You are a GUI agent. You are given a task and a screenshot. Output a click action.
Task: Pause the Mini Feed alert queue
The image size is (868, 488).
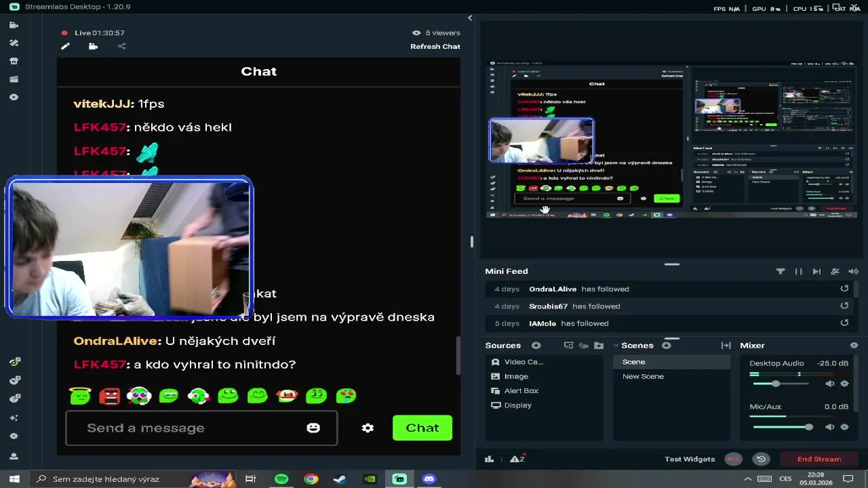(x=798, y=271)
